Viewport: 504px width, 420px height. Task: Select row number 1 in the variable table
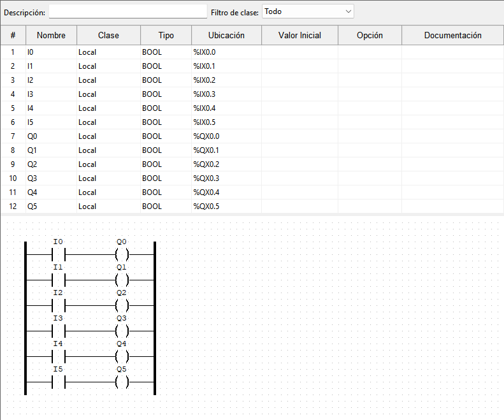click(x=13, y=52)
